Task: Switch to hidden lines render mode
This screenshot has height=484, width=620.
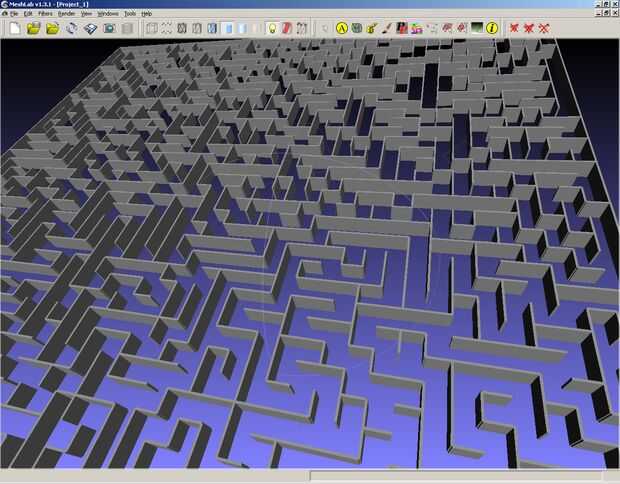Action: pos(197,28)
